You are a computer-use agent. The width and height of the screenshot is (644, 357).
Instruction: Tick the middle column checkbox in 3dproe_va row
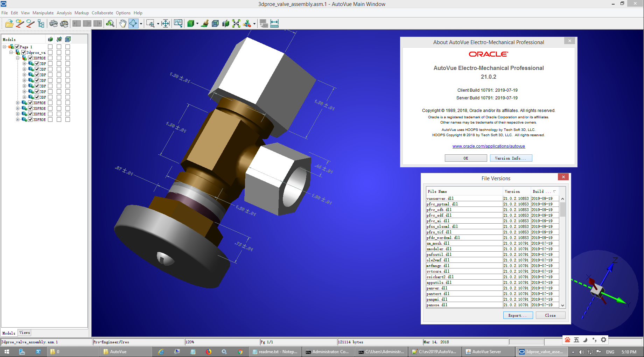click(x=59, y=52)
